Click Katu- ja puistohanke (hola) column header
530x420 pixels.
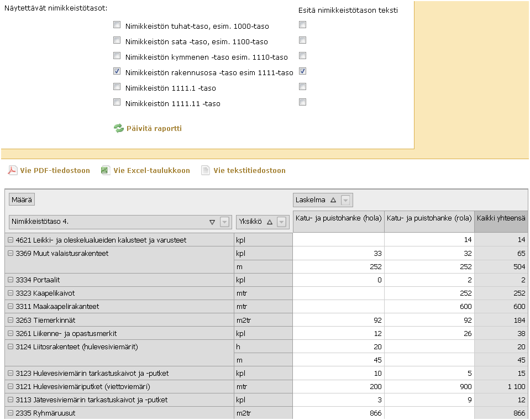coord(338,218)
